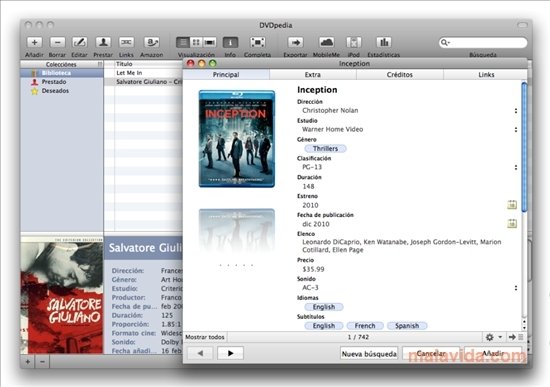Image resolution: width=550 pixels, height=387 pixels.
Task: Click the iPod toolbar icon
Action: click(354, 43)
